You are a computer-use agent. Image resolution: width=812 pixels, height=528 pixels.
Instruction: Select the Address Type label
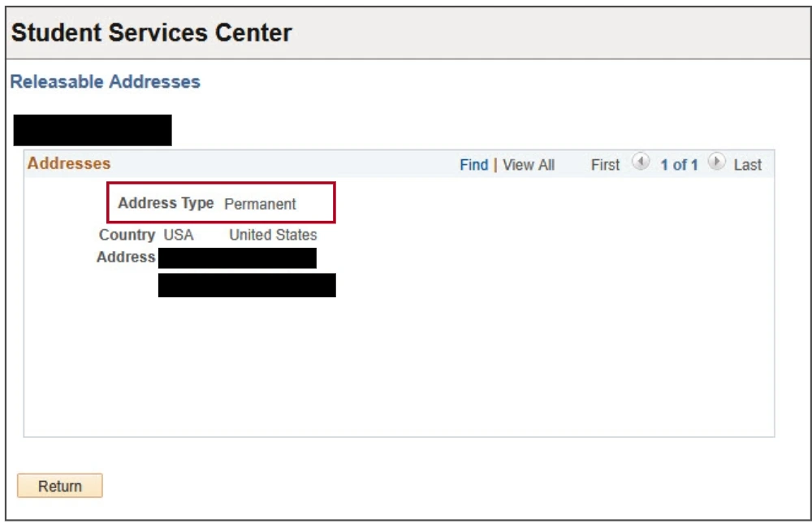click(166, 203)
